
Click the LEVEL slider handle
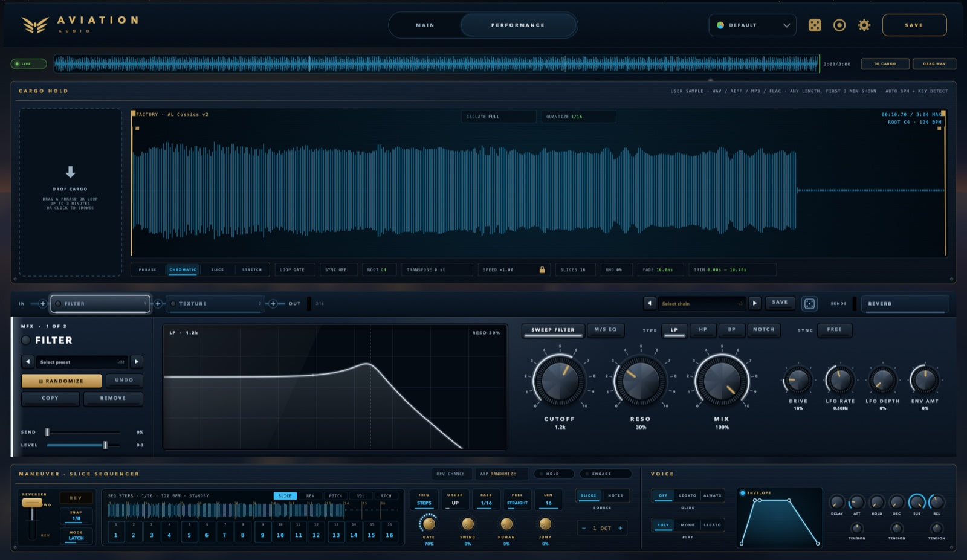105,445
